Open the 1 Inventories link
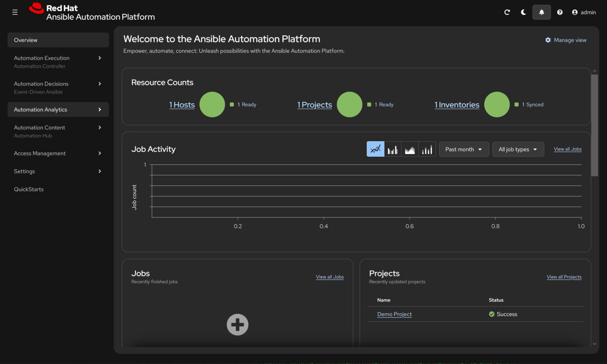The image size is (607, 364). coord(457,105)
